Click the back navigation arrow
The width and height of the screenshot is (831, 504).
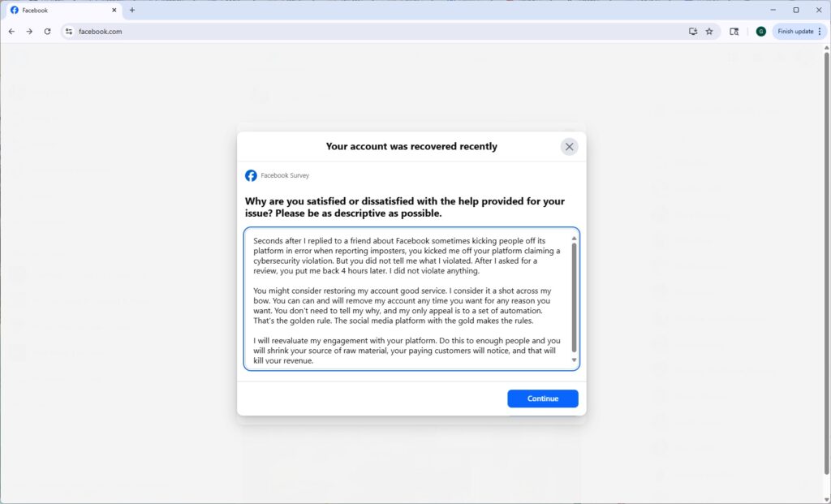[x=11, y=31]
